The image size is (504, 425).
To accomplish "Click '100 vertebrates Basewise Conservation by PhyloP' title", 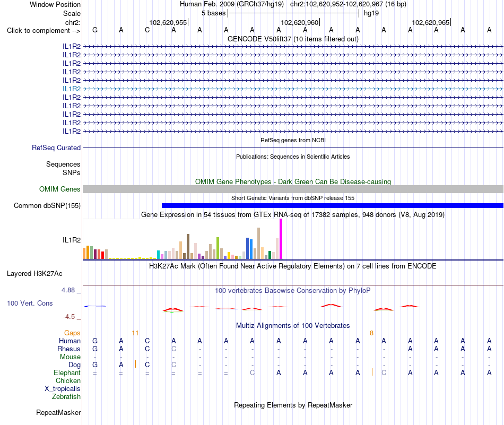I will click(x=293, y=291).
